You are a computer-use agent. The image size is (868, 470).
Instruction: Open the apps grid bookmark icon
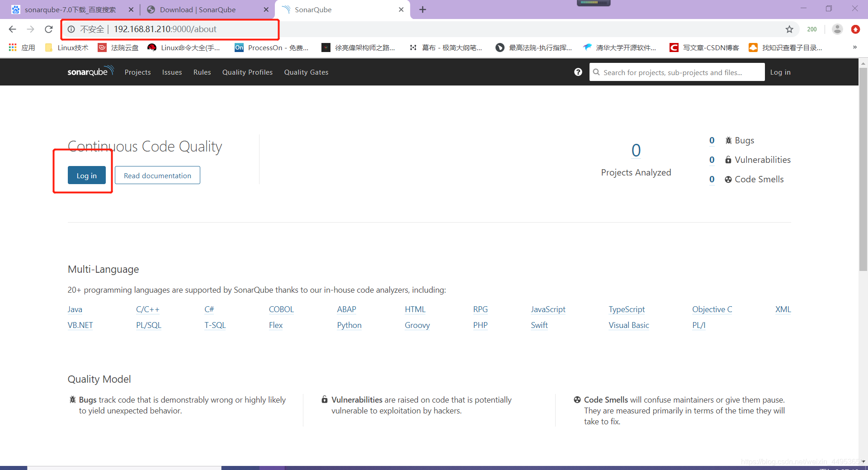click(13, 47)
